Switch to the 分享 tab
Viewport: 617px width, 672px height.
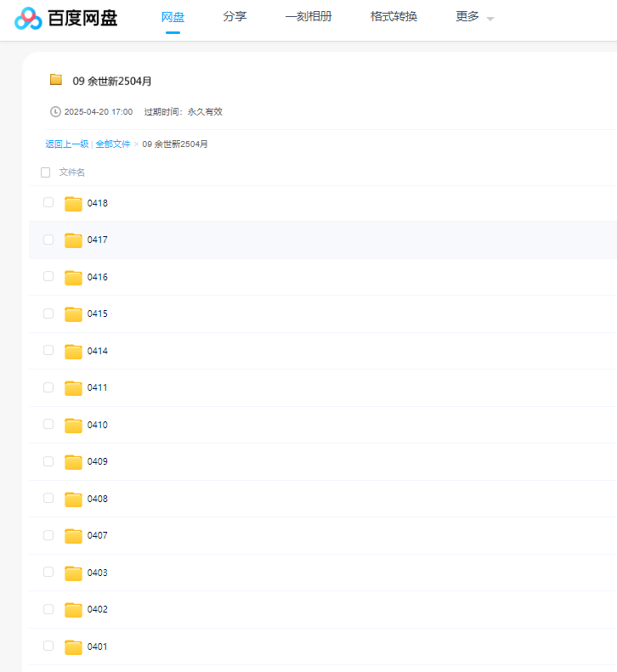tap(235, 17)
